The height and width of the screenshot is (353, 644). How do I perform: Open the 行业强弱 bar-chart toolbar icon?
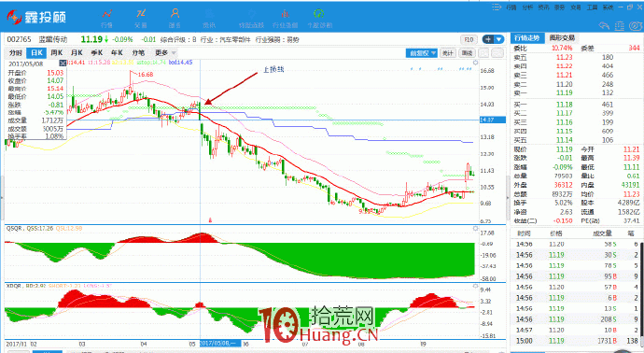coord(285,18)
